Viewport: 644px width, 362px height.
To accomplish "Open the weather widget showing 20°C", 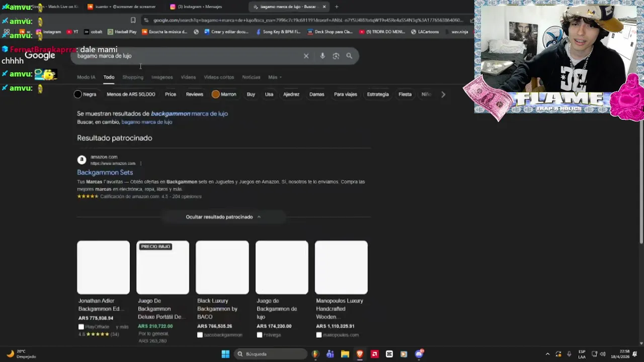I will (x=21, y=354).
